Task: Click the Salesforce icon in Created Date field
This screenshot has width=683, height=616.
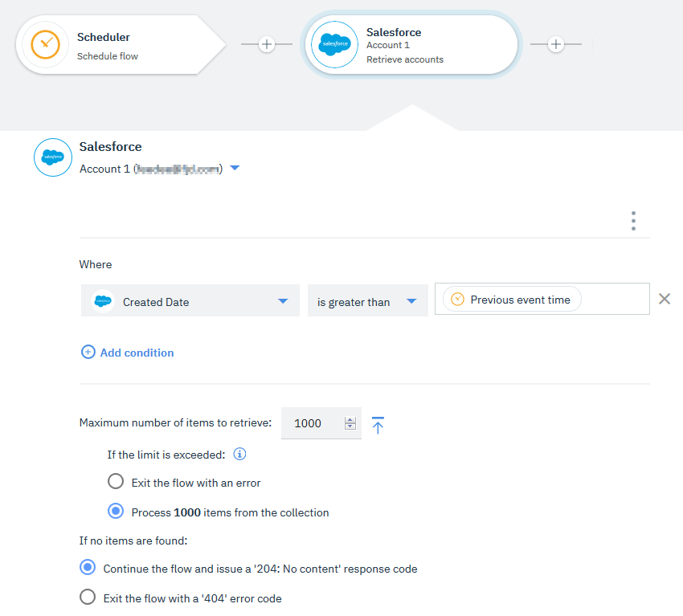Action: click(x=103, y=301)
